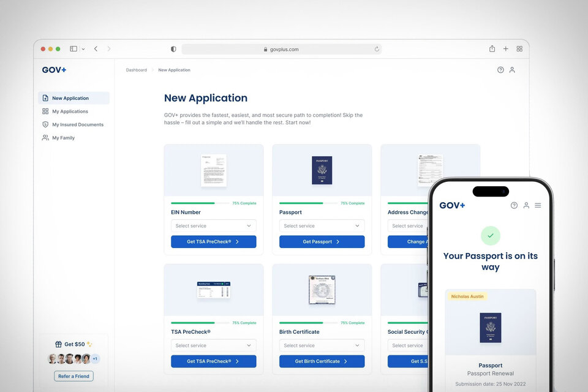Open a new tab with the plus icon

(506, 49)
